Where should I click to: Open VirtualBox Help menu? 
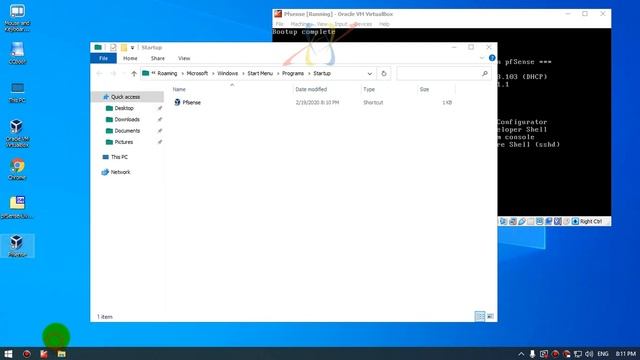pyautogui.click(x=384, y=24)
